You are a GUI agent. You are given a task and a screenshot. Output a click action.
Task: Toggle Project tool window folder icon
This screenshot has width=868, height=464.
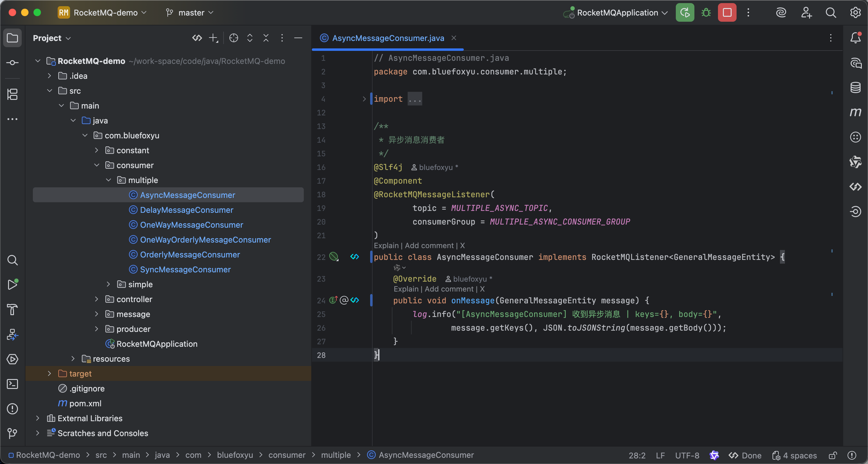tap(12, 38)
